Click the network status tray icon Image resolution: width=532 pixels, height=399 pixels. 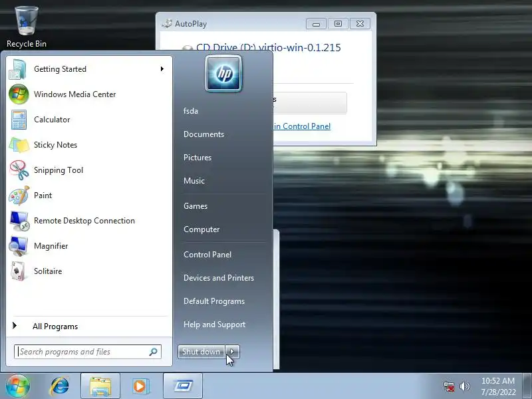pos(449,386)
